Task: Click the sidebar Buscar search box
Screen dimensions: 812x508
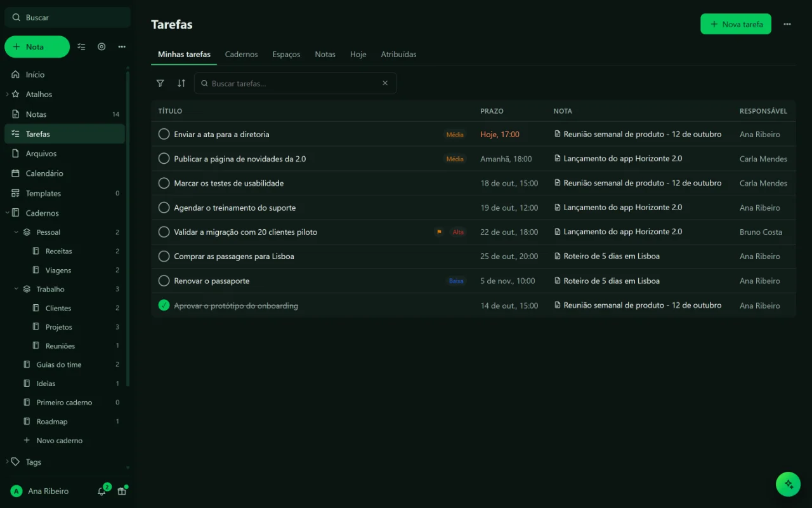Action: [67, 18]
